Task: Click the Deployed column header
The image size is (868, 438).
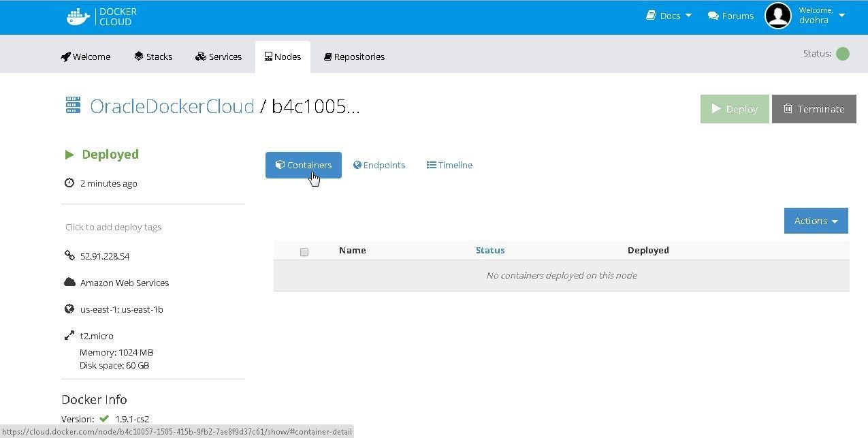Action: (648, 250)
